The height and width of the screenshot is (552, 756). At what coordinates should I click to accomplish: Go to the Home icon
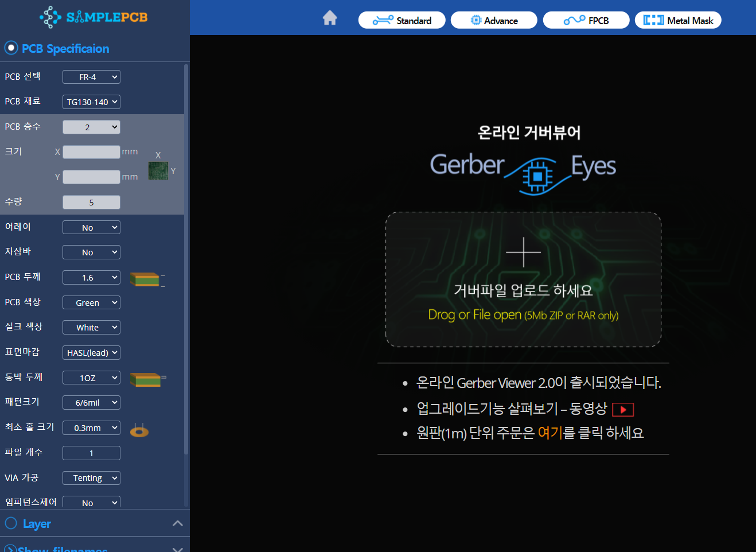click(330, 18)
